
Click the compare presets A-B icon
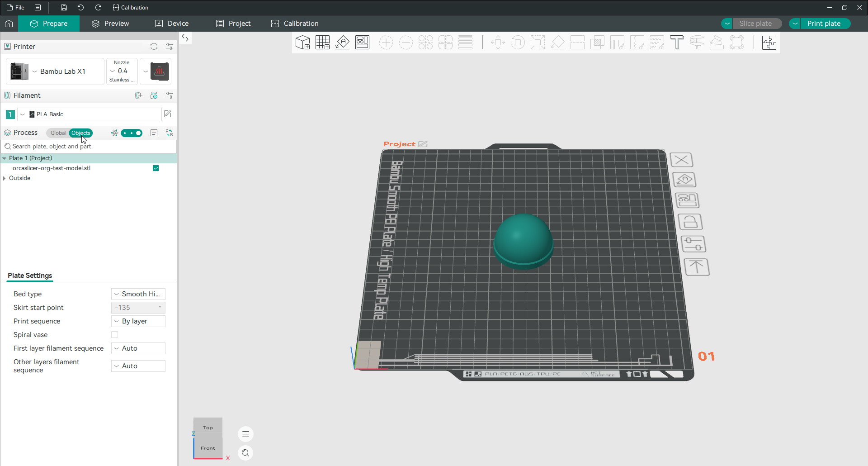[x=169, y=133]
